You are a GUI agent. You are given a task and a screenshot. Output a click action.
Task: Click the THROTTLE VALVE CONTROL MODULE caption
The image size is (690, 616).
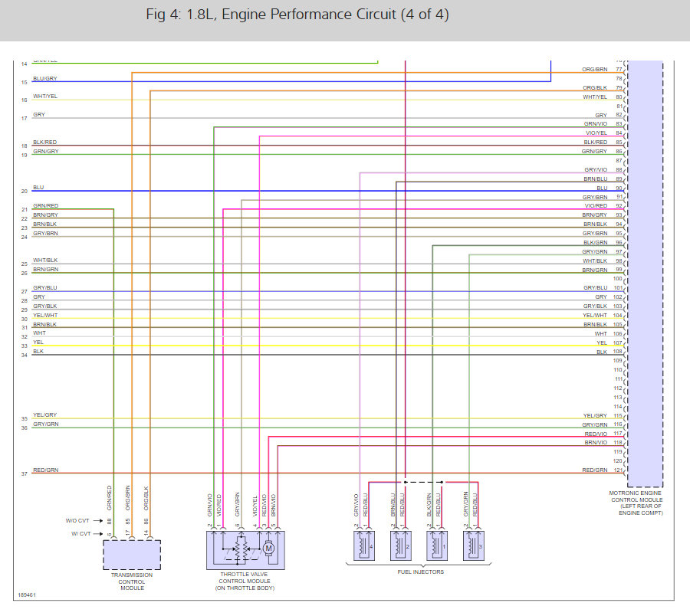(x=245, y=581)
